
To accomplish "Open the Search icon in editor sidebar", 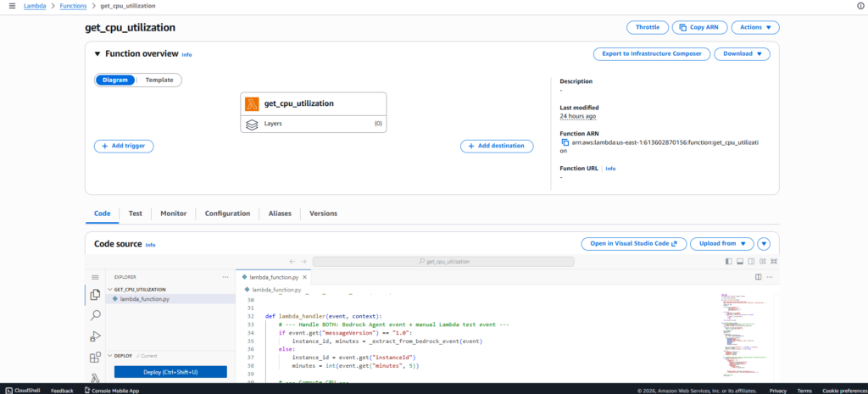I will click(95, 315).
